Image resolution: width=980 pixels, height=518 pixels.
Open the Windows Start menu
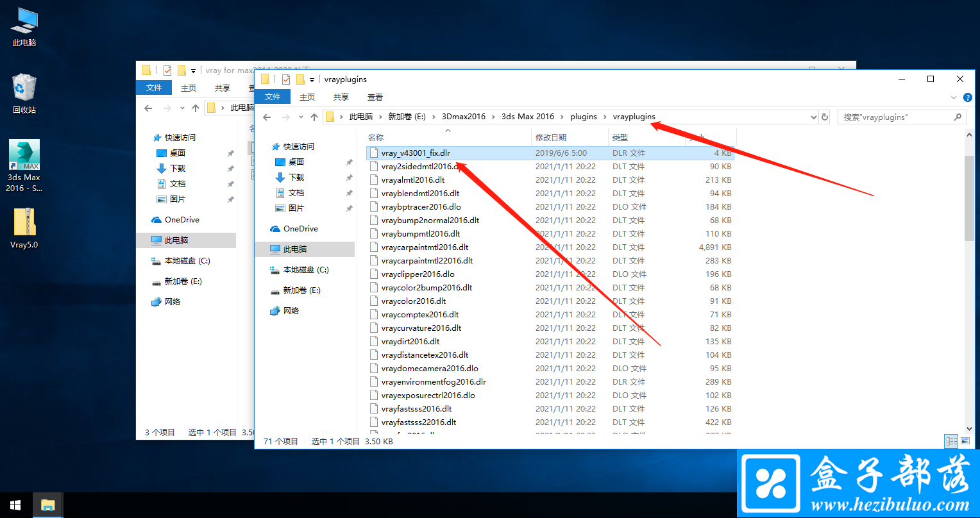tap(15, 505)
